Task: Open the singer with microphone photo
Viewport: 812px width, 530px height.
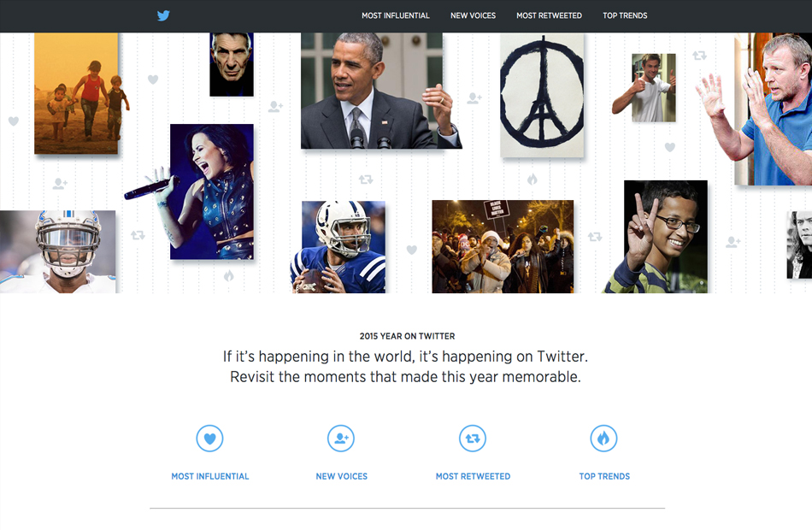Action: (211, 191)
